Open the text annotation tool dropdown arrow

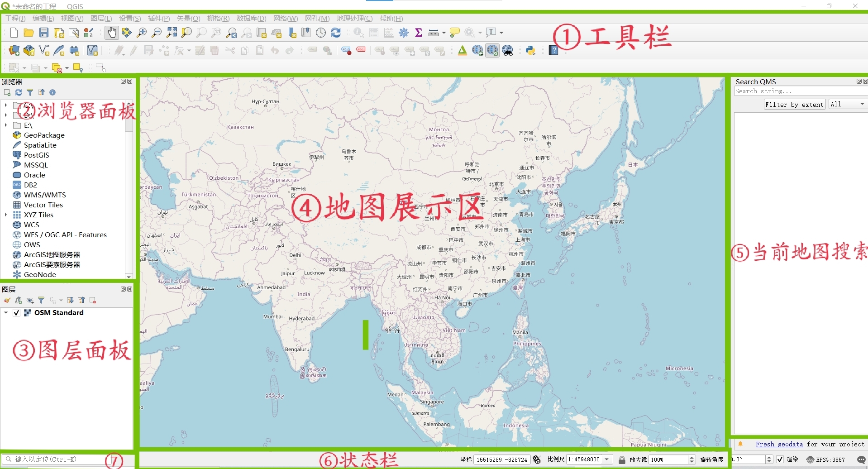(501, 33)
